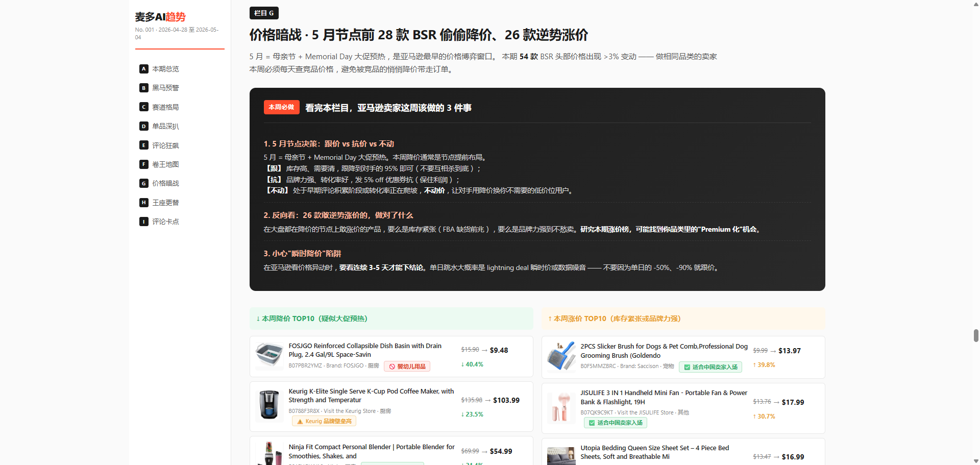Click ASIN B0F5MMZBRC
The height and width of the screenshot is (465, 980).
pyautogui.click(x=598, y=366)
